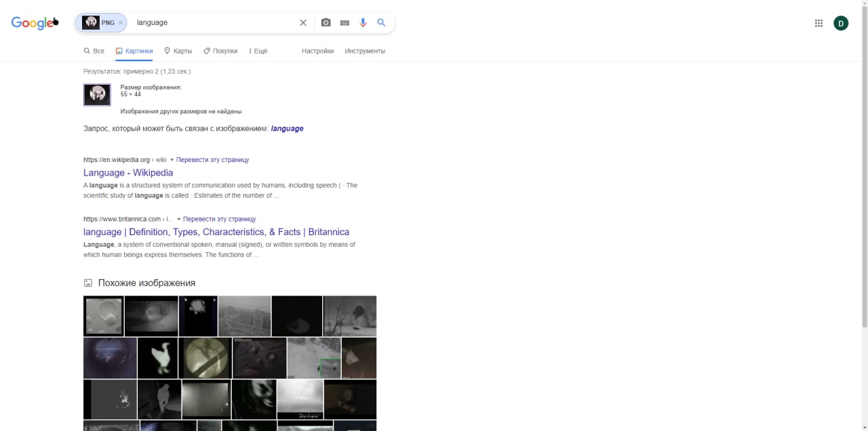Click the uploaded image thumbnail preview

tap(97, 95)
